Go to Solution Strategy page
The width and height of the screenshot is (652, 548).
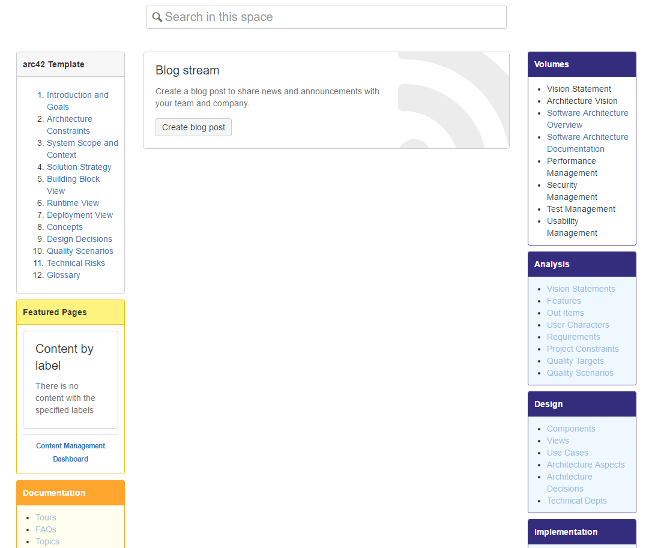[79, 167]
